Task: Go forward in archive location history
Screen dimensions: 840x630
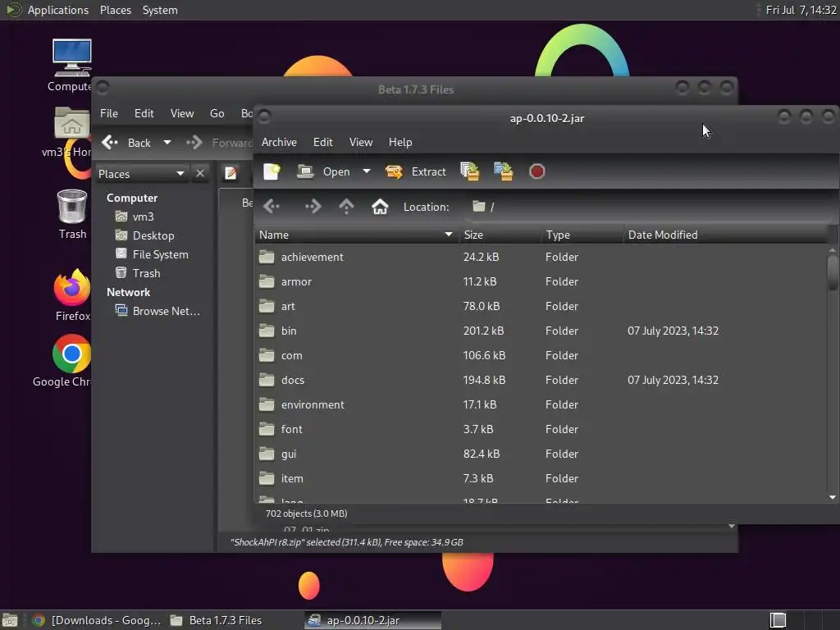Action: click(313, 206)
